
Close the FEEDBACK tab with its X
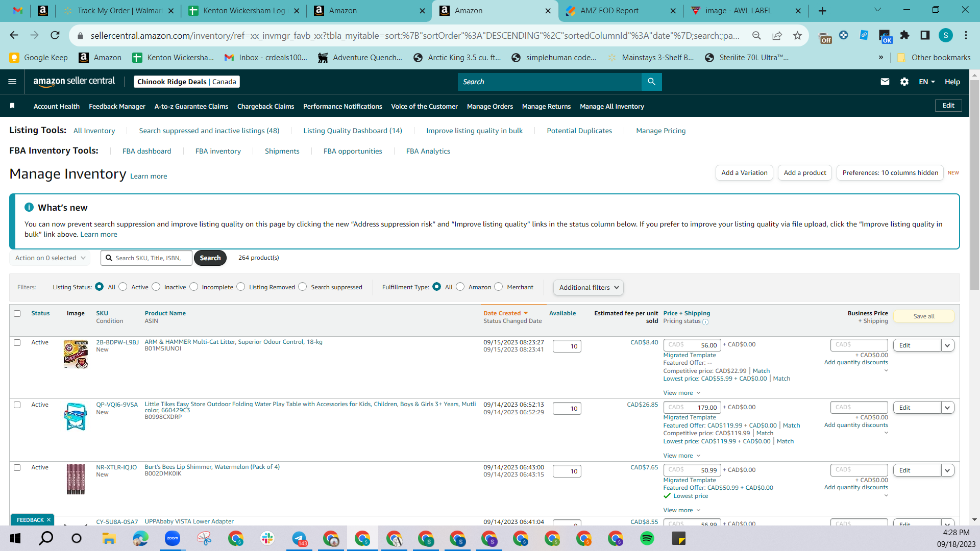(x=48, y=520)
